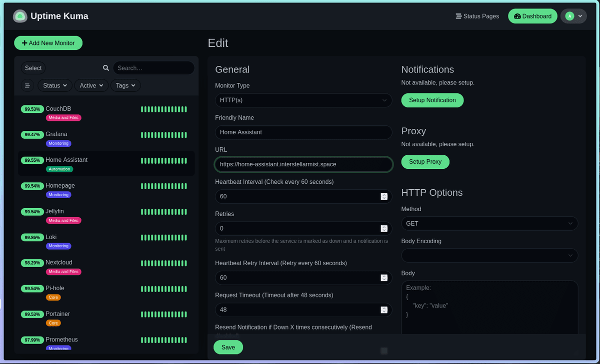Click the 97.99% uptime badge on Prometheus

click(32, 340)
